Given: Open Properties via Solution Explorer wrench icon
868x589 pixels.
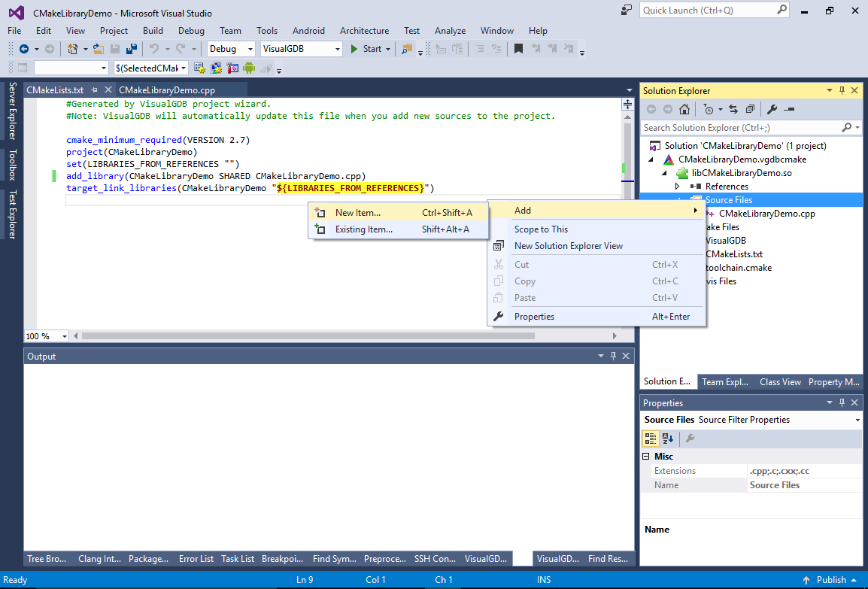Looking at the screenshot, I should tap(772, 109).
